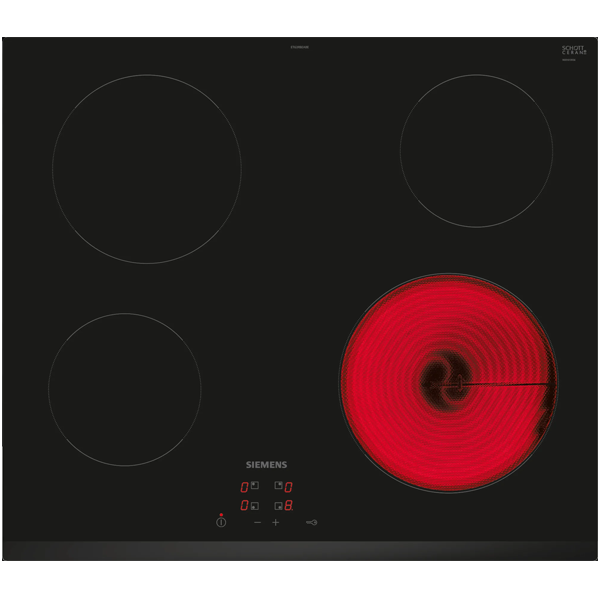Click the large rear-left cooking zone
The height and width of the screenshot is (600, 600).
tap(146, 168)
